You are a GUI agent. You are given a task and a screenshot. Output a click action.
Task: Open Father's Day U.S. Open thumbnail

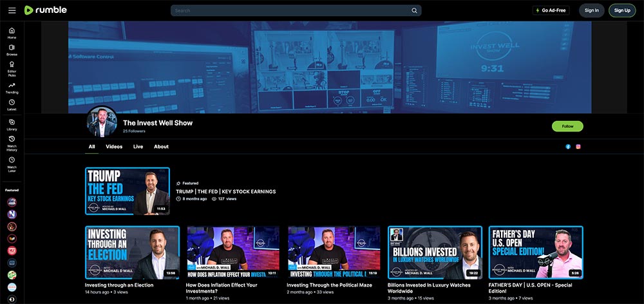536,252
